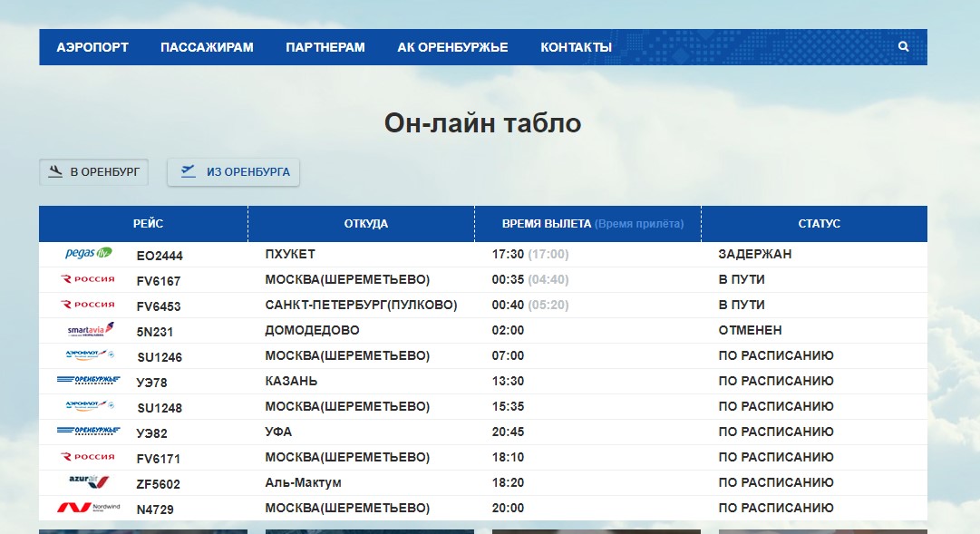Click В ПУТИ status in FV6453 row
The width and height of the screenshot is (980, 534).
click(742, 306)
